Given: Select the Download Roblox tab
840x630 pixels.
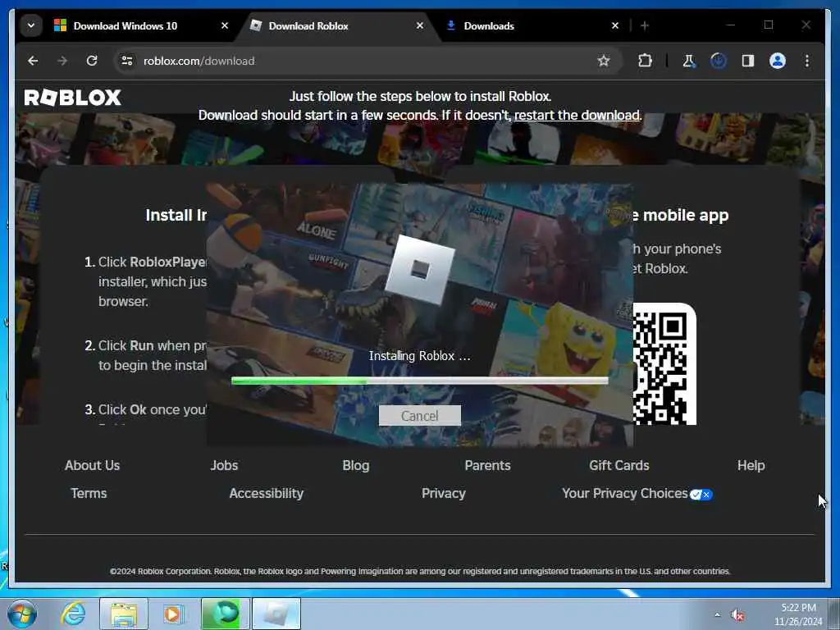Looking at the screenshot, I should pyautogui.click(x=308, y=25).
